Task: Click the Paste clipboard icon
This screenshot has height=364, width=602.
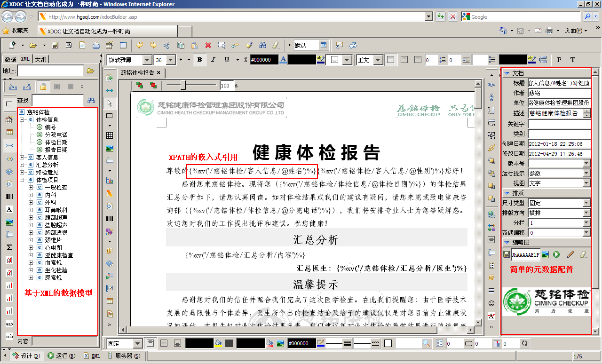Action: 194,45
